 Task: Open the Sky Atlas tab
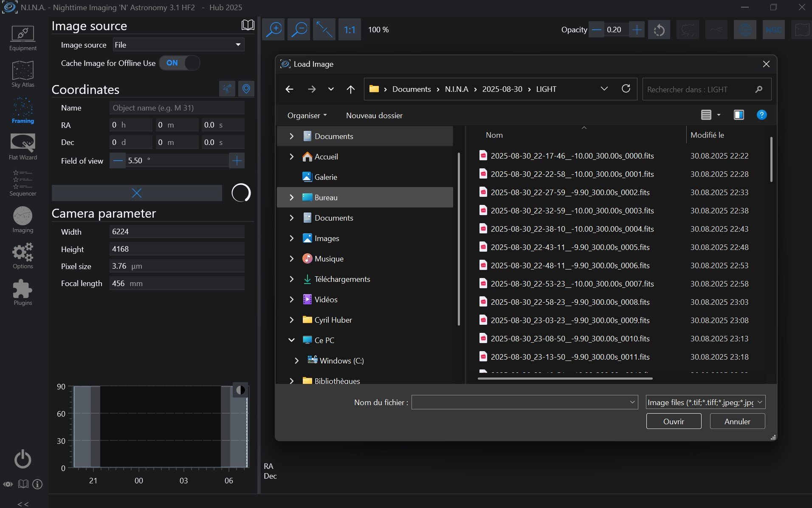coord(23,74)
